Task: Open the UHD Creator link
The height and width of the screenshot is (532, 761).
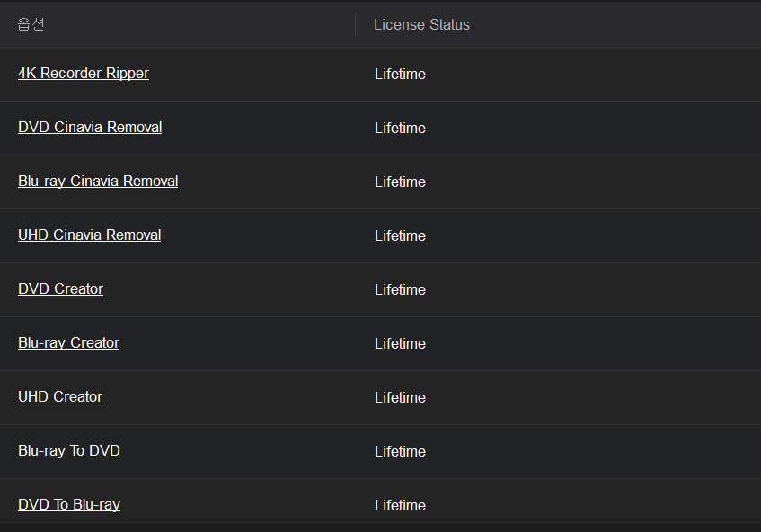Action: coord(60,397)
